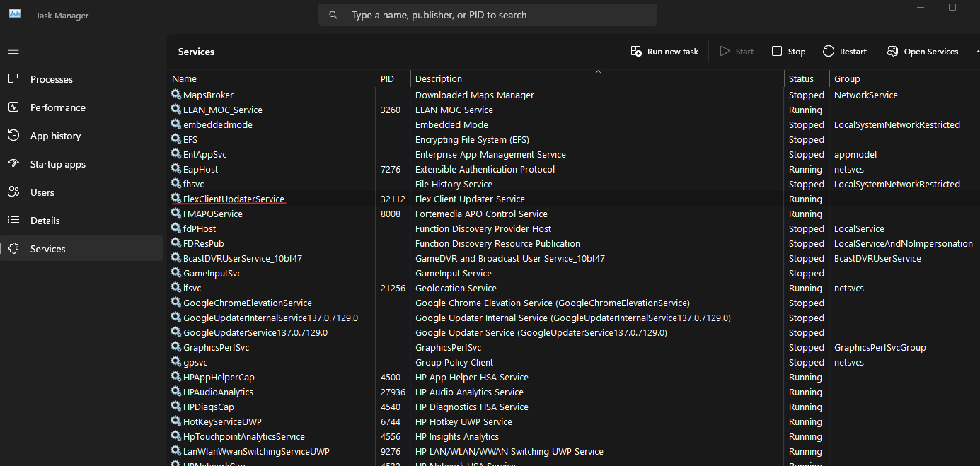
Task: Select the FlexClientUpdaterService row name
Action: (234, 199)
